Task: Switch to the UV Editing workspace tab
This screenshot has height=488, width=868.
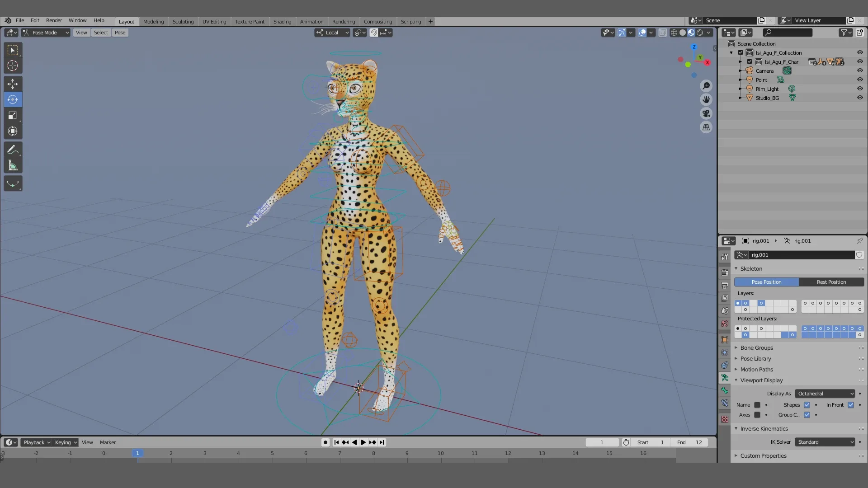Action: click(214, 22)
